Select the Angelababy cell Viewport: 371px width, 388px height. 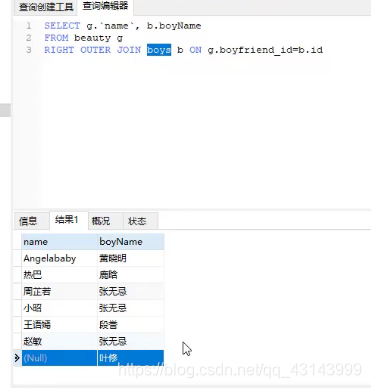tap(59, 258)
